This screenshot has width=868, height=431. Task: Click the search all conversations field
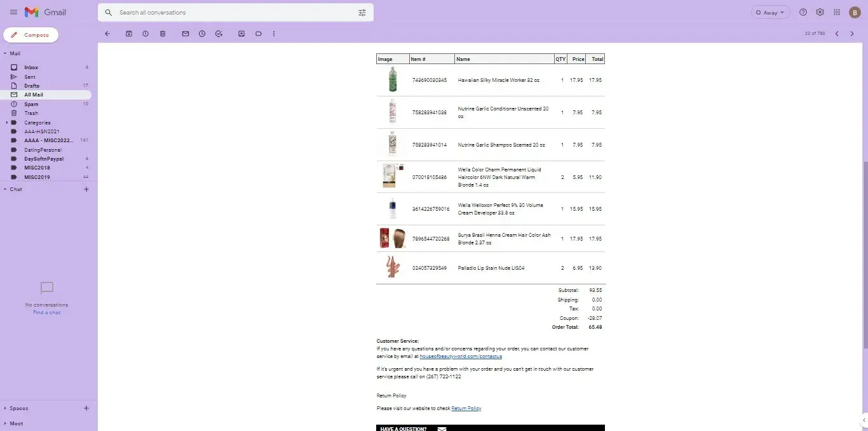click(x=235, y=13)
